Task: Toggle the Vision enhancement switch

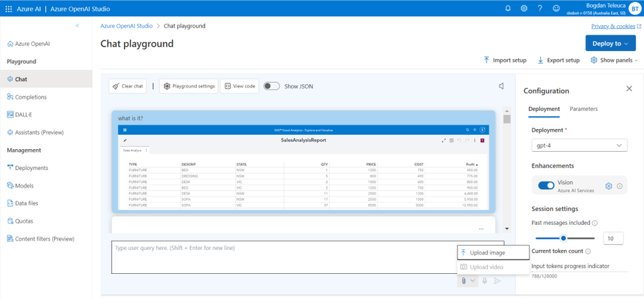Action: (x=547, y=186)
